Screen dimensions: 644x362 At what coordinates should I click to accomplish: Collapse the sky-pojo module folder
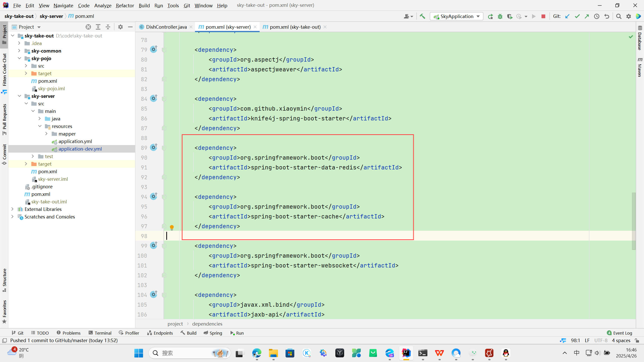pyautogui.click(x=19, y=58)
